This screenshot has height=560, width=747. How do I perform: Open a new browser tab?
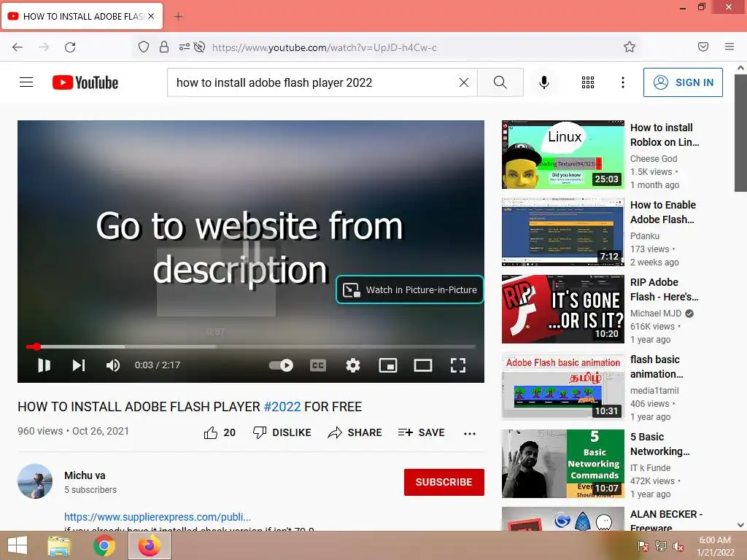pos(178,17)
